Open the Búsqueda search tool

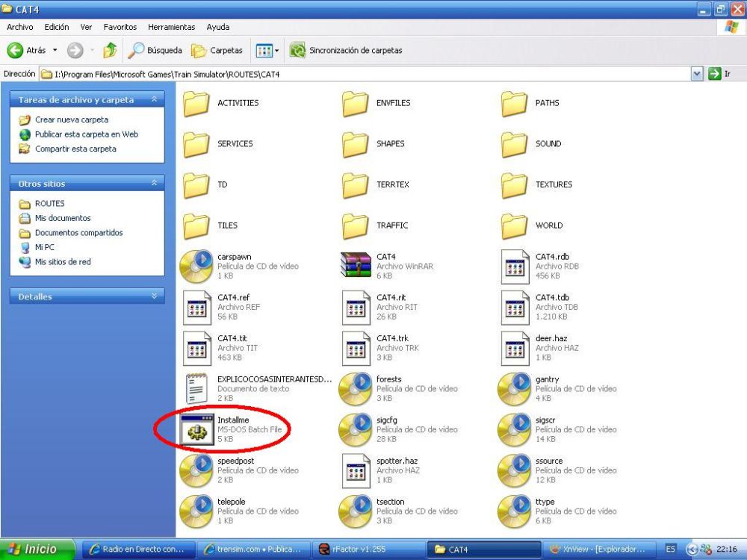pos(155,51)
